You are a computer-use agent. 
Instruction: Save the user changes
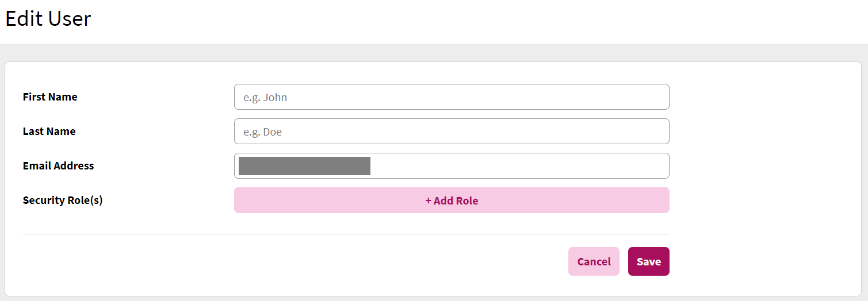click(648, 261)
